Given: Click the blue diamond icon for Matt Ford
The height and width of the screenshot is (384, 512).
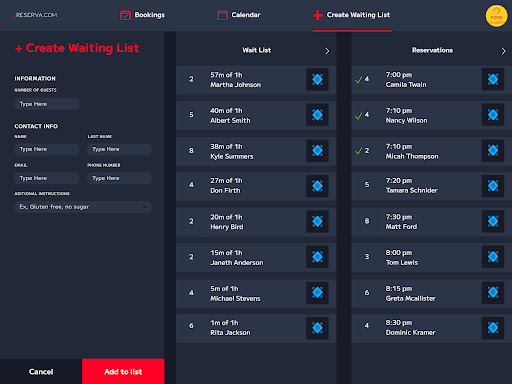Looking at the screenshot, I should point(493,221).
